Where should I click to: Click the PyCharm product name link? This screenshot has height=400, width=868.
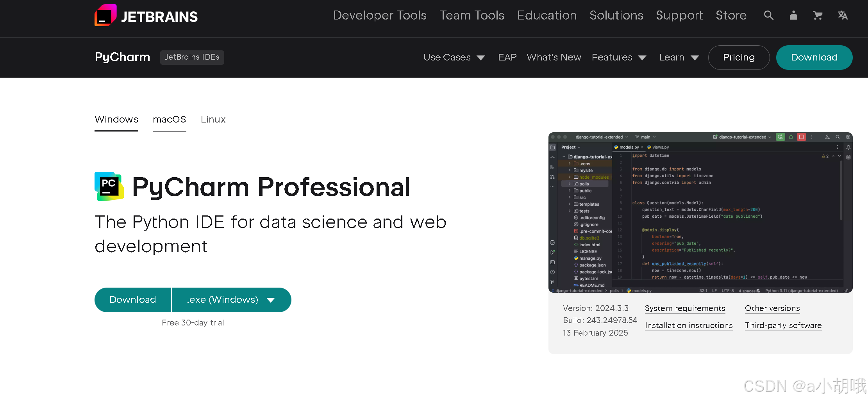(x=122, y=57)
